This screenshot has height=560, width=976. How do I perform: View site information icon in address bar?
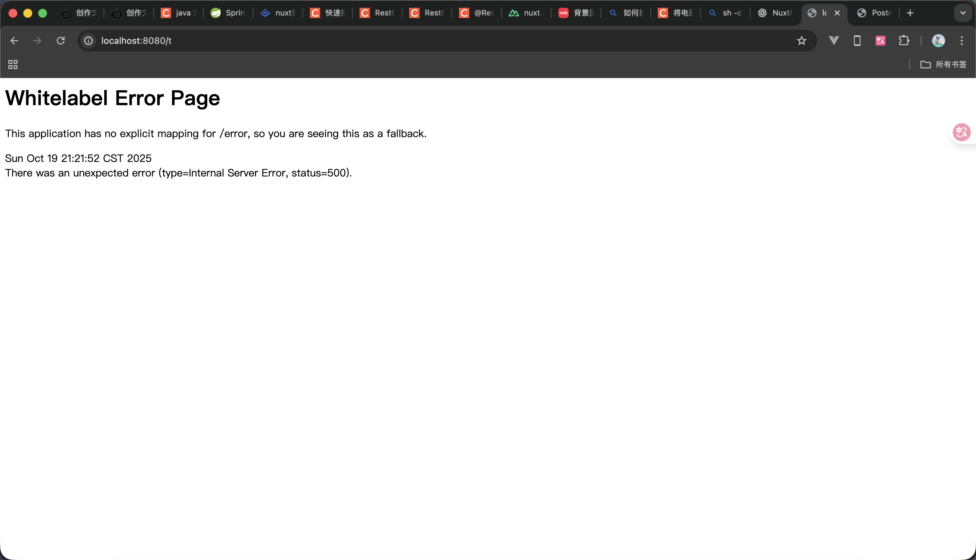click(x=88, y=41)
